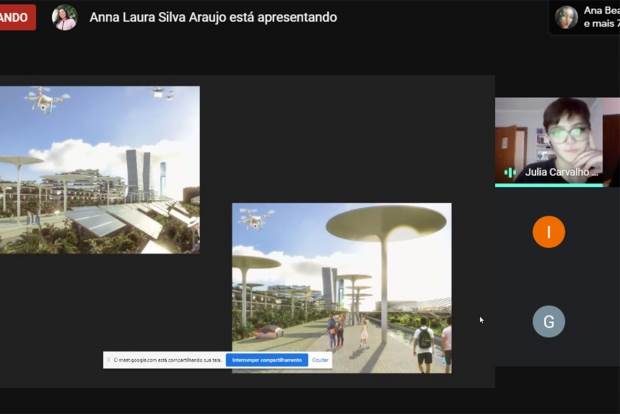The height and width of the screenshot is (414, 620).
Task: Open participant list via 'Ana Bea e mais' label
Action: pos(601,16)
